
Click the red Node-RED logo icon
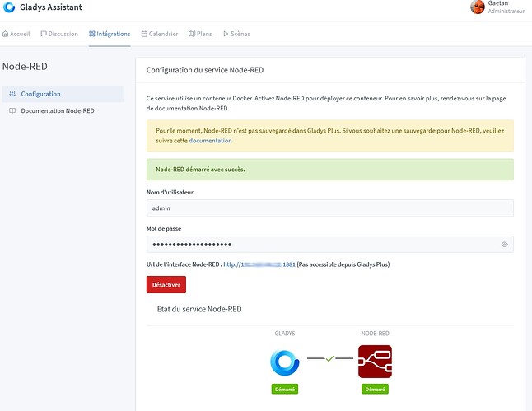point(375,362)
